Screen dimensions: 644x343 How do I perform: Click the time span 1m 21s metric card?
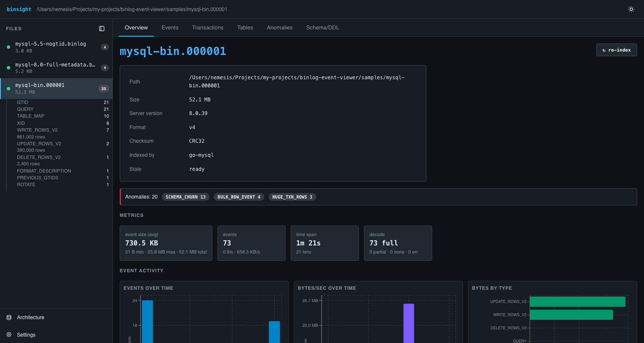(325, 243)
